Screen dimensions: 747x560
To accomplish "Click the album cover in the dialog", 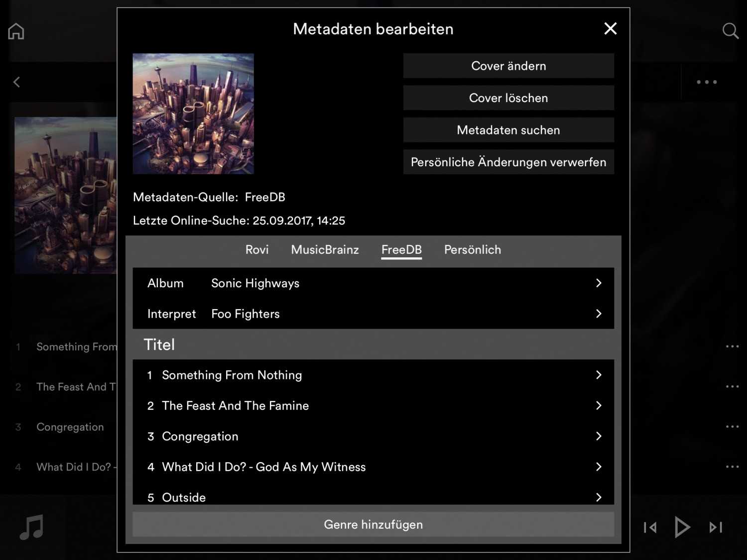I will click(x=193, y=113).
